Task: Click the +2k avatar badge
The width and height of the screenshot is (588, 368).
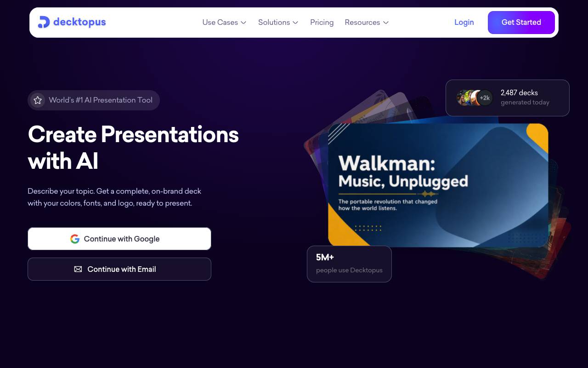Action: tap(485, 98)
